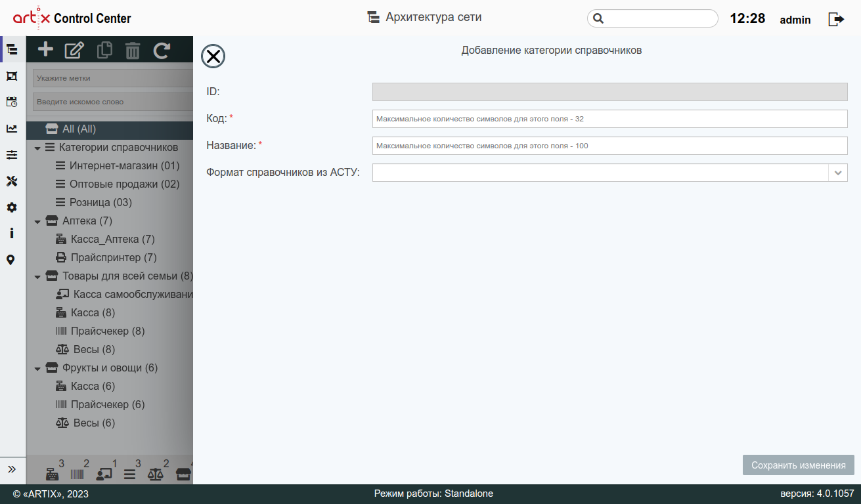Select Прайспринтер (7) item

[x=114, y=258]
